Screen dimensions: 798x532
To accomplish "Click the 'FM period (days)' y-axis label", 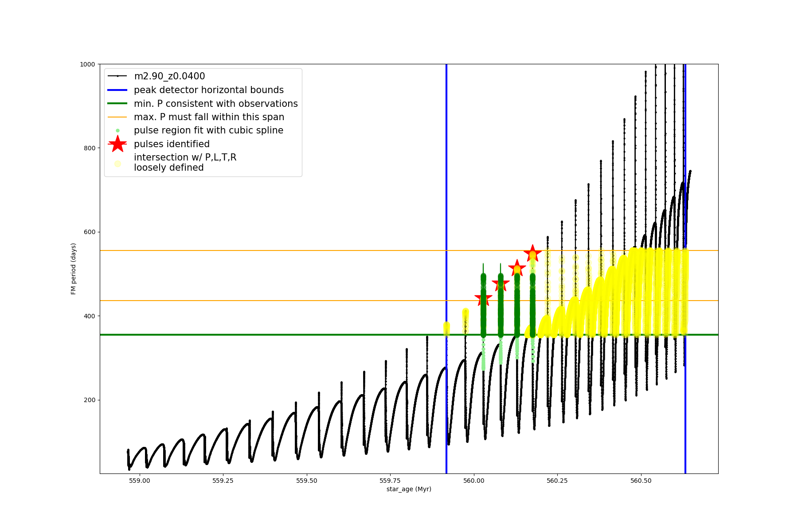I will [74, 269].
